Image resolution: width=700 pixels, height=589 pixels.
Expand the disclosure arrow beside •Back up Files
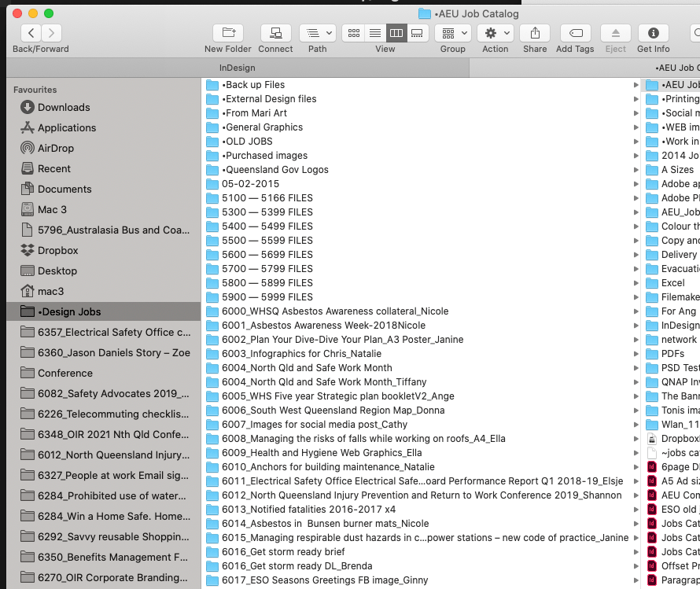pyautogui.click(x=636, y=84)
